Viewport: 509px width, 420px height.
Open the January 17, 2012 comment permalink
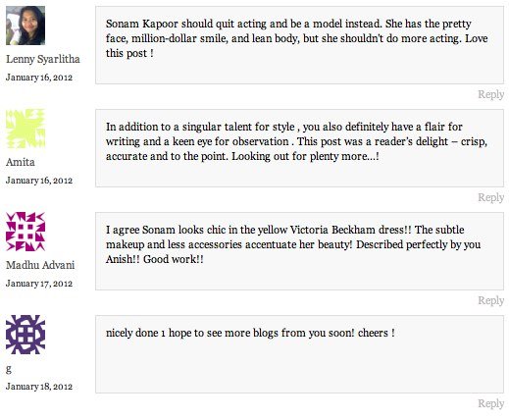(39, 284)
